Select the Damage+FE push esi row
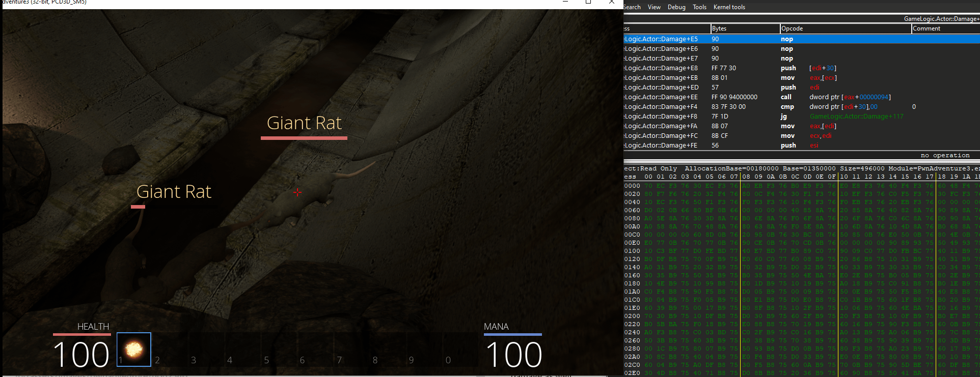 coord(802,146)
